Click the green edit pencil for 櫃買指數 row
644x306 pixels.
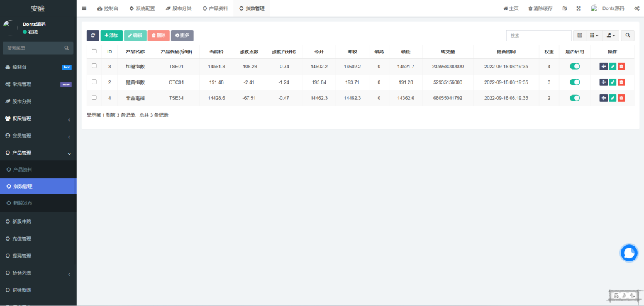click(x=613, y=82)
